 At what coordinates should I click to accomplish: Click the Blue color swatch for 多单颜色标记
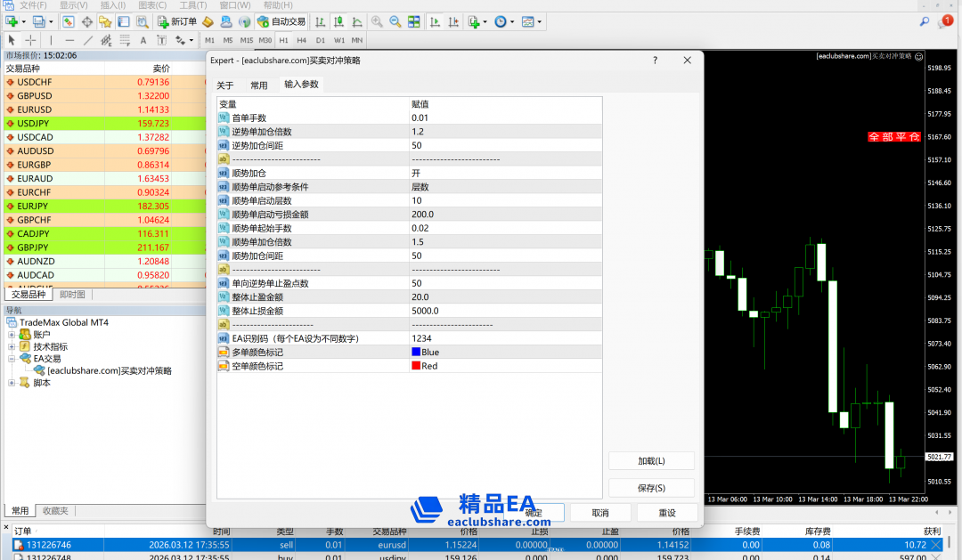[x=416, y=353]
